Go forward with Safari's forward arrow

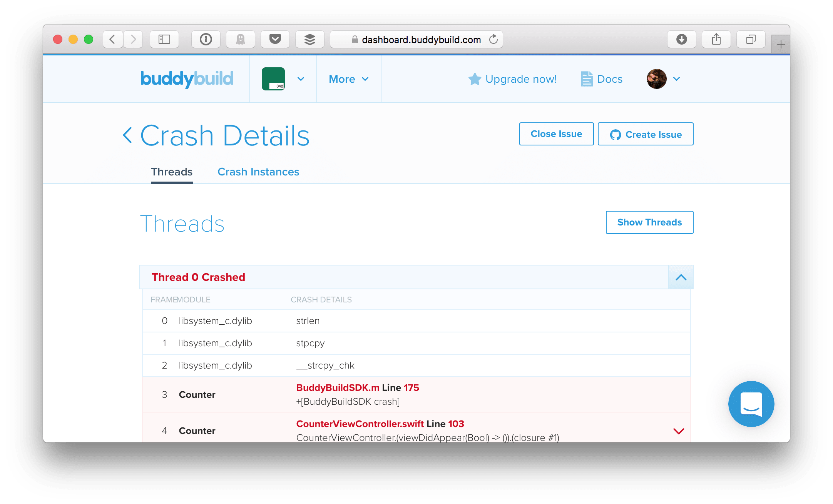[x=133, y=39]
